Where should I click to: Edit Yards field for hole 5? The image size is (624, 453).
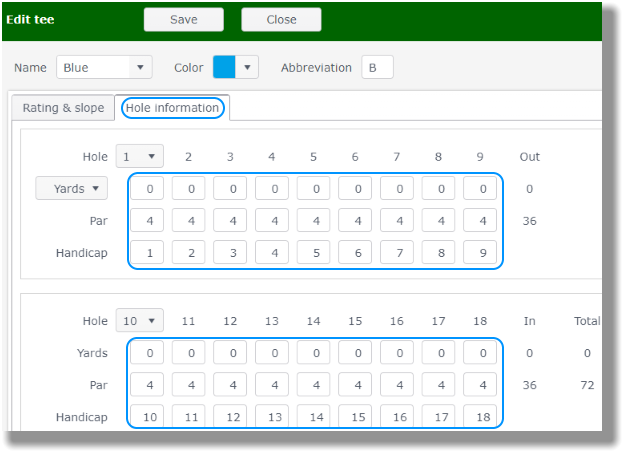click(x=314, y=188)
